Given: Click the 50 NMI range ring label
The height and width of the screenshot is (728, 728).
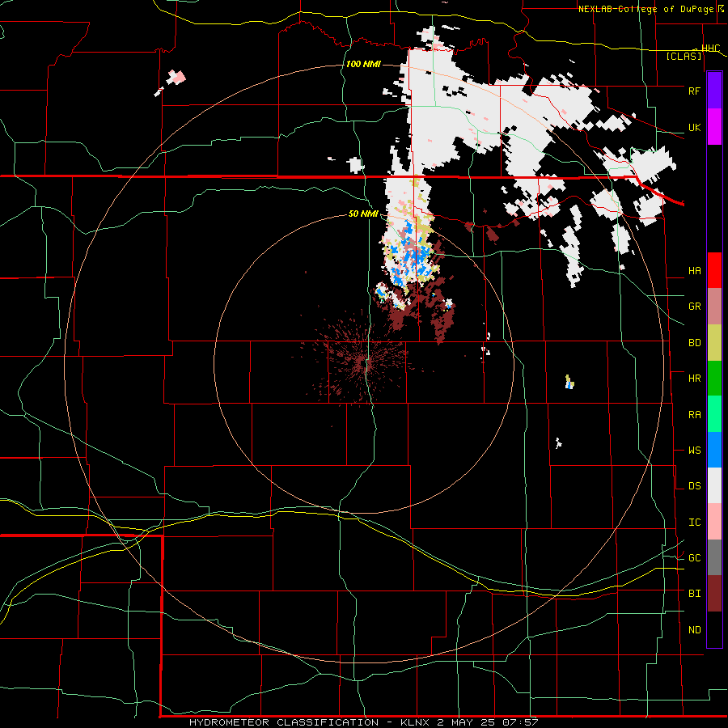Looking at the screenshot, I should (x=363, y=214).
